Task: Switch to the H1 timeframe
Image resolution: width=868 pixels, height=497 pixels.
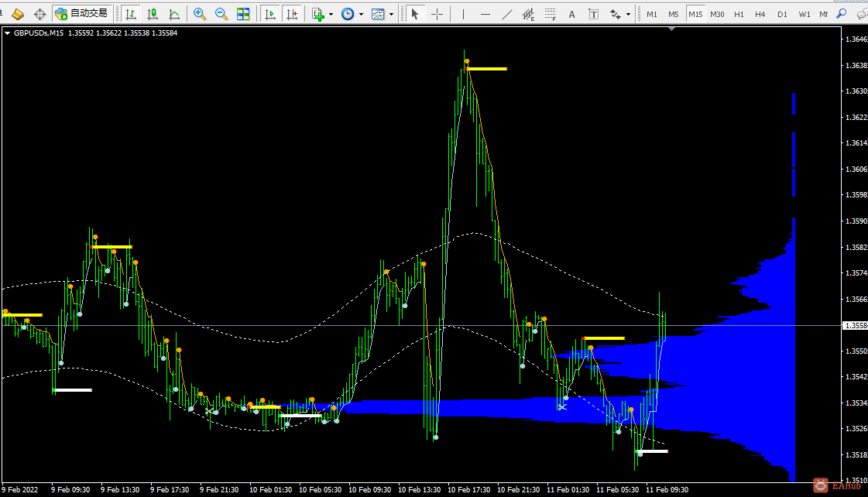Action: 739,14
